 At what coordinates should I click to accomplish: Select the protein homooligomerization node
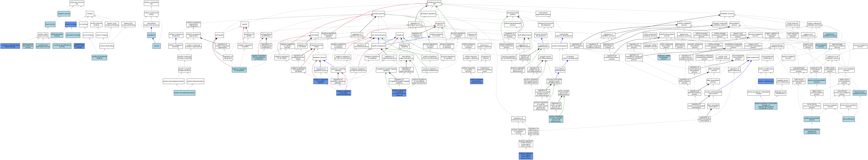click(173, 81)
